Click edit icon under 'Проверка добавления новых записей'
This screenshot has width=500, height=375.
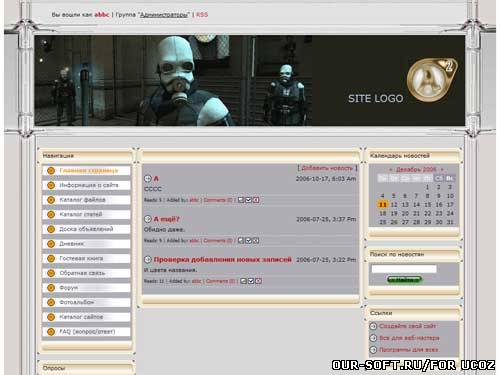(243, 281)
